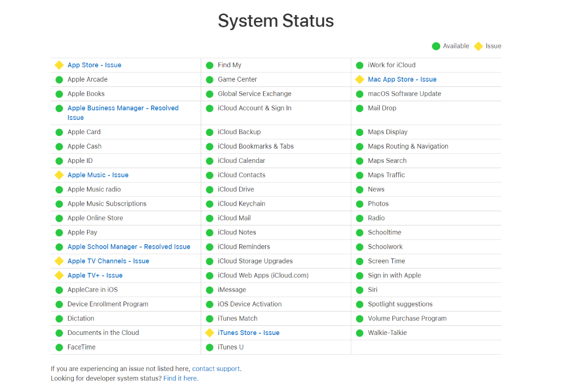584x392 pixels.
Task: Click green status dot beside Walkie-Talkie
Action: (360, 333)
